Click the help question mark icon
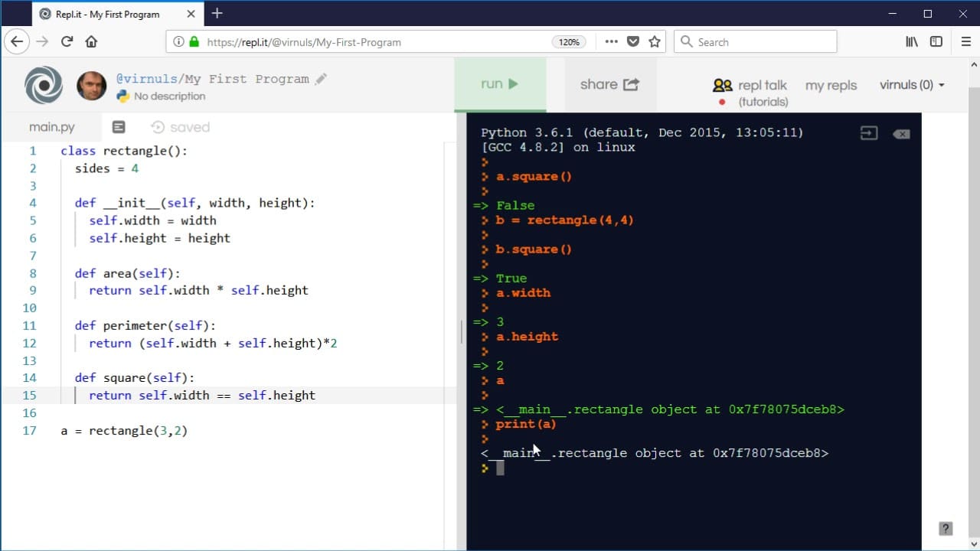This screenshot has height=551, width=980. tap(946, 528)
